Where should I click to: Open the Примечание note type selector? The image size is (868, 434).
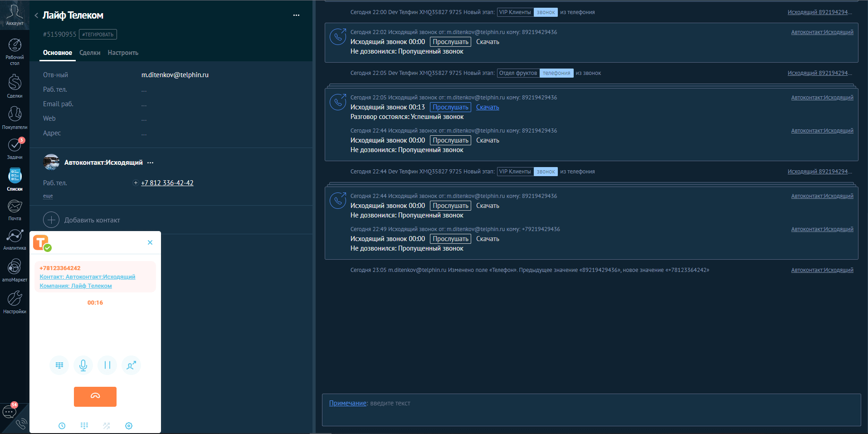coord(348,403)
